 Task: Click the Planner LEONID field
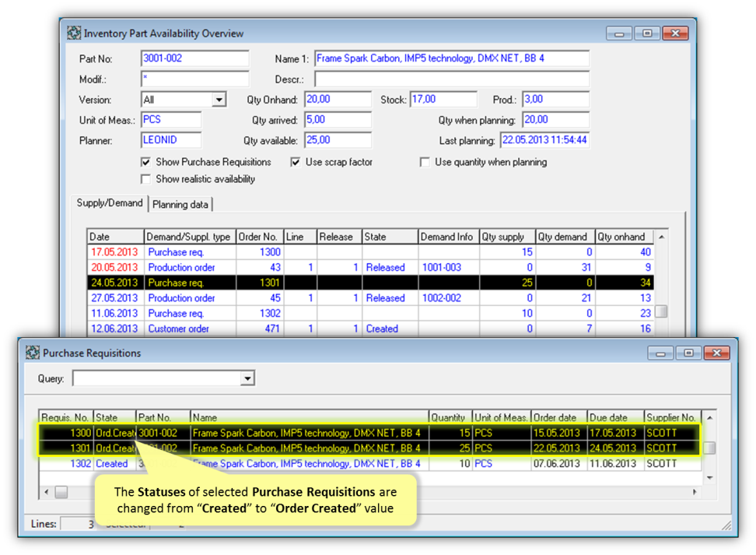[x=171, y=140]
